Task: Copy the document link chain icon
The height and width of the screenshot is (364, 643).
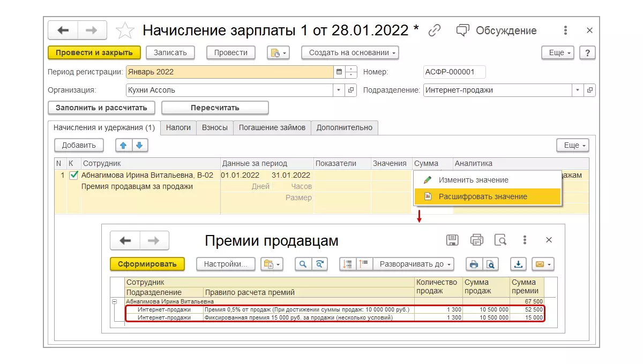Action: (435, 31)
